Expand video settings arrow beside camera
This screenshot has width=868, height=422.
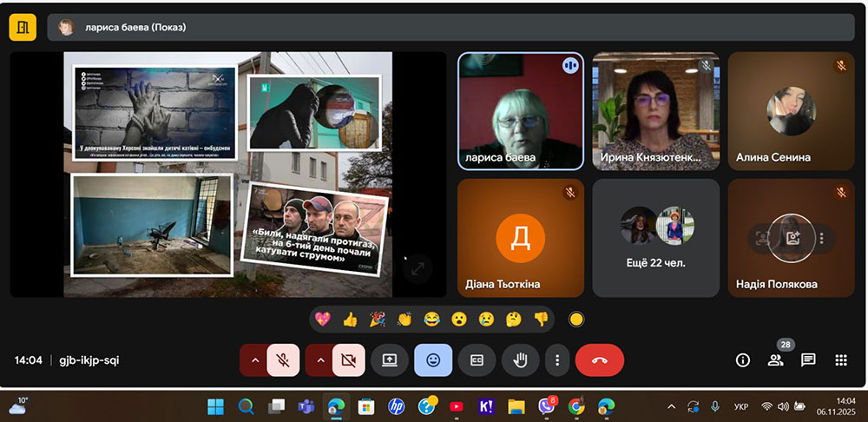pos(320,359)
